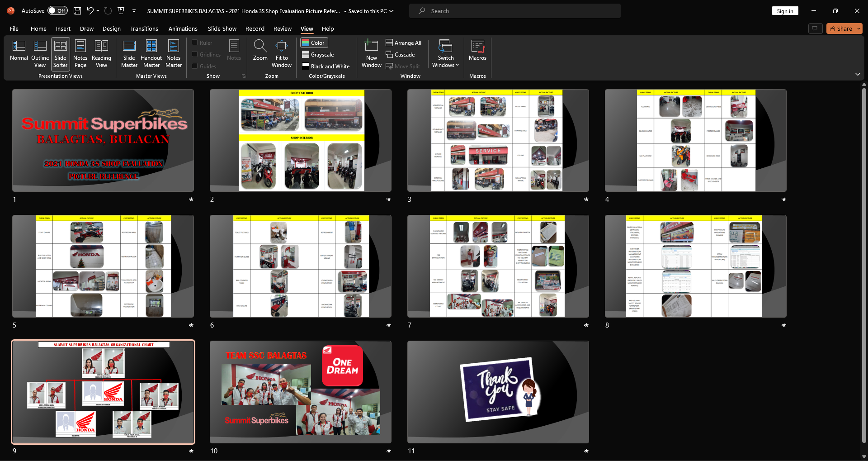
Task: Switch to Black and White mode
Action: [325, 66]
